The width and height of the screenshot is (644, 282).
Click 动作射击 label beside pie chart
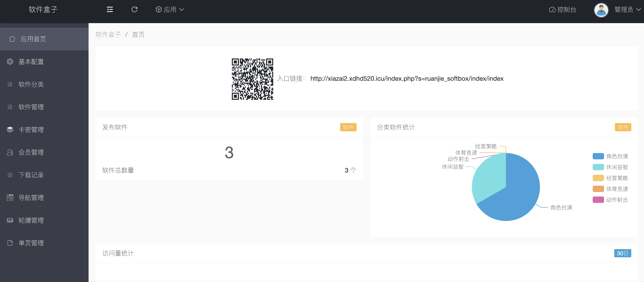pyautogui.click(x=458, y=159)
